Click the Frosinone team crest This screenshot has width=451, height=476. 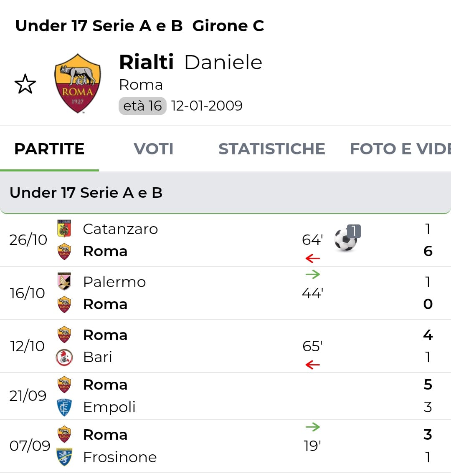(x=64, y=457)
